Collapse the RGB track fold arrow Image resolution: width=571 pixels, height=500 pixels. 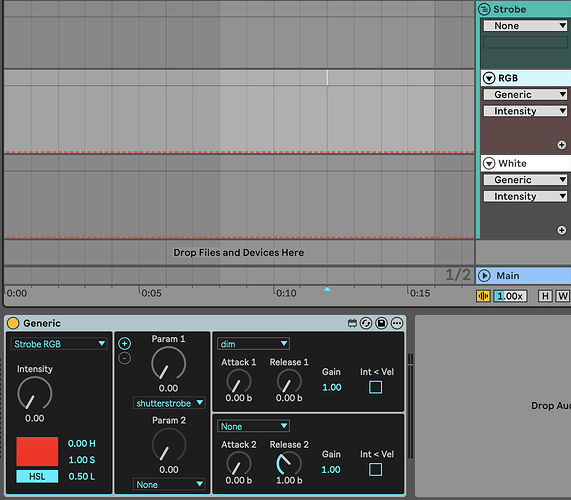click(x=489, y=78)
